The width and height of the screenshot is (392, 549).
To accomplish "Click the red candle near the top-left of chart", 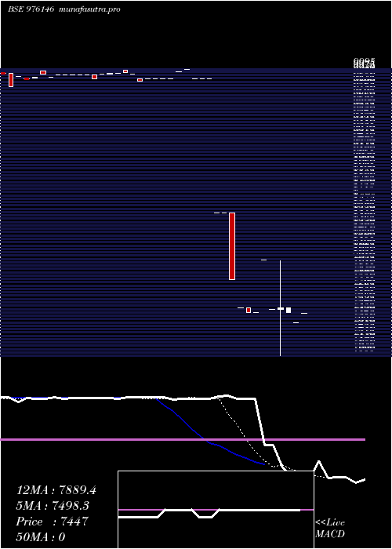I will click(11, 80).
